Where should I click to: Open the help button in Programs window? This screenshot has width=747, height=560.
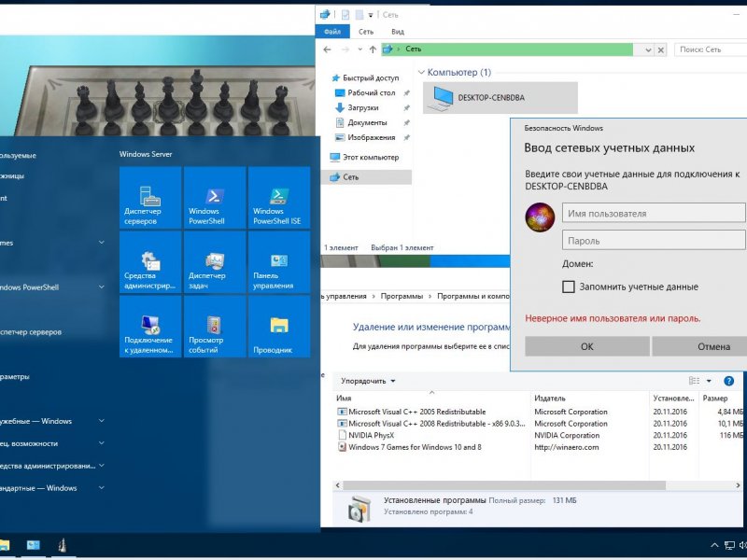pos(728,381)
